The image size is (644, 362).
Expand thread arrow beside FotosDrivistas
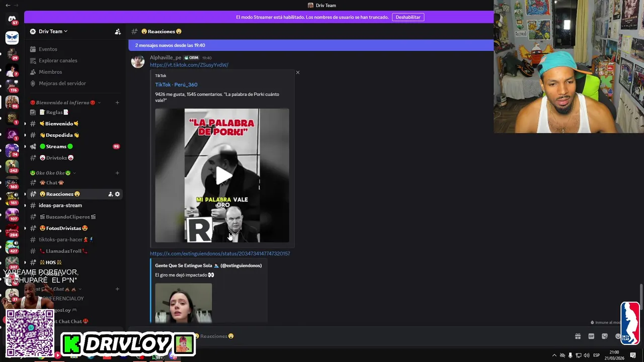click(x=25, y=228)
